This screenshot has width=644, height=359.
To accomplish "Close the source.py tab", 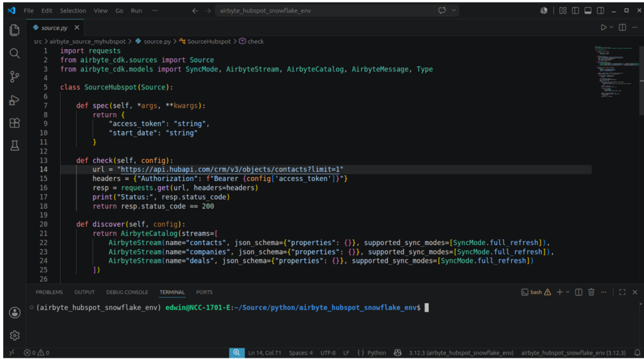I will pyautogui.click(x=77, y=28).
